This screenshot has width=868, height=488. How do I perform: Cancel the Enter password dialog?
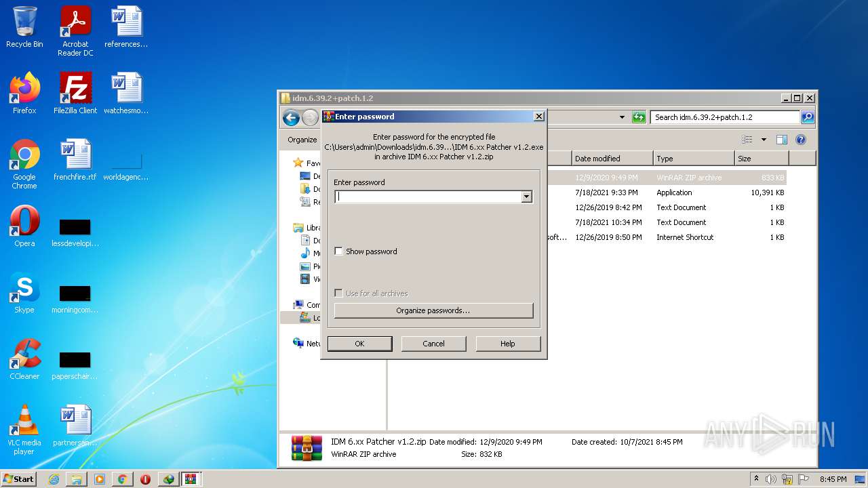(433, 344)
